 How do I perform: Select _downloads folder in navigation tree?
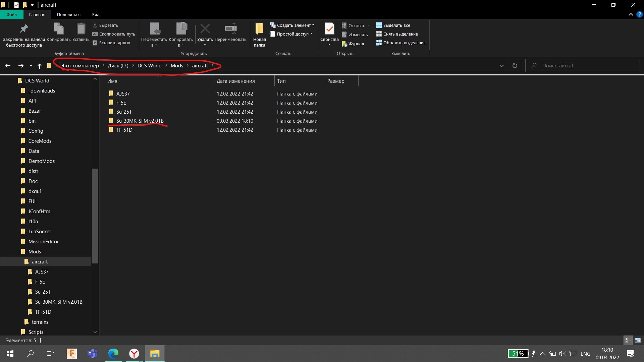tap(41, 90)
